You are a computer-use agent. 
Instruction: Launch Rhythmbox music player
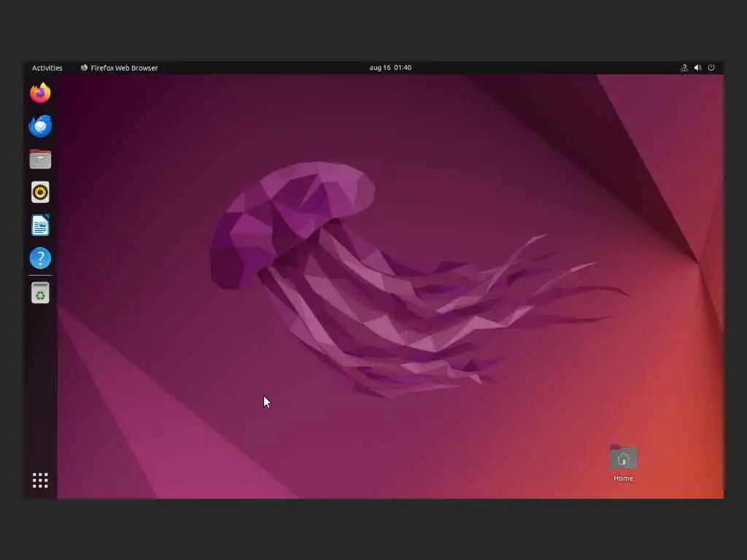tap(41, 192)
